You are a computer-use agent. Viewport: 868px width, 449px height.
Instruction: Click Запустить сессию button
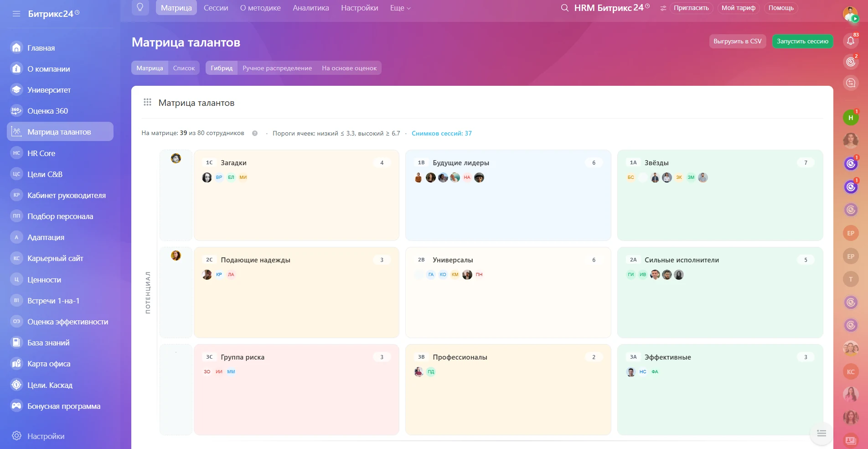pos(802,41)
